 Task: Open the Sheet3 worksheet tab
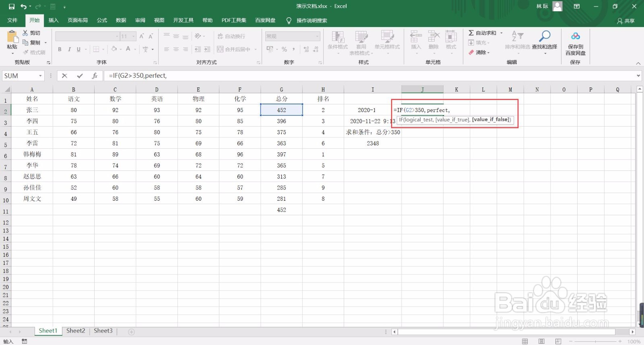pyautogui.click(x=103, y=331)
